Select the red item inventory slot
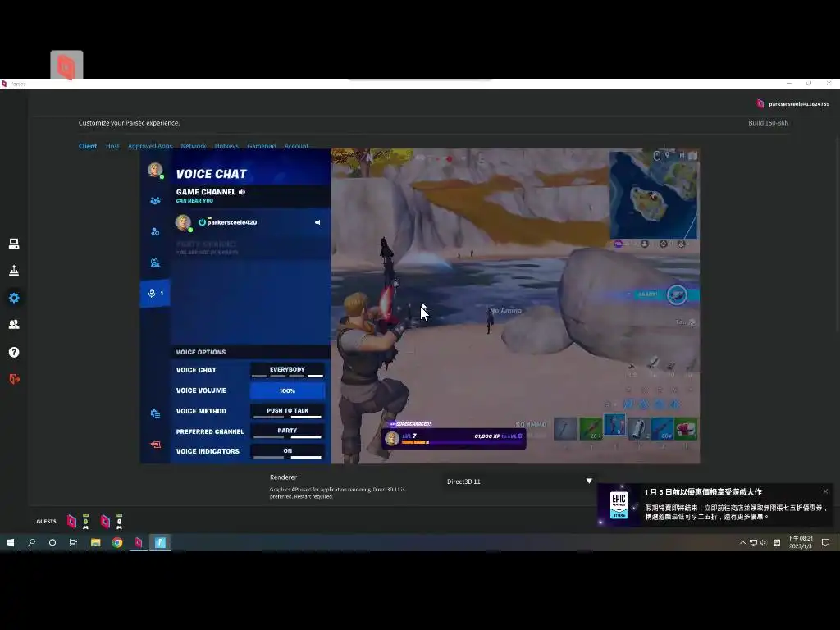This screenshot has width=840, height=630. click(687, 428)
